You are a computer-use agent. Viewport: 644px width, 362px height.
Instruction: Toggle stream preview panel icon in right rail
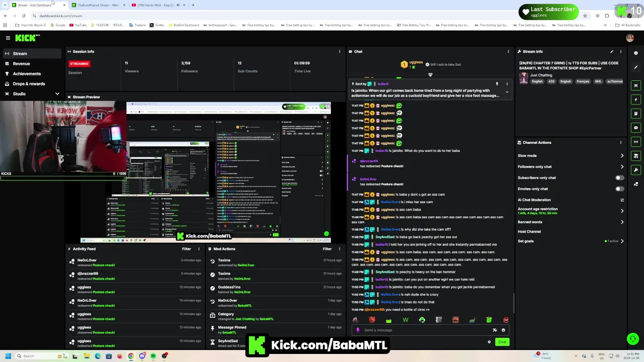(x=636, y=85)
